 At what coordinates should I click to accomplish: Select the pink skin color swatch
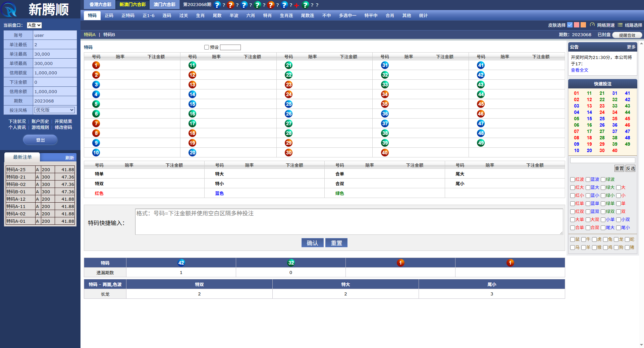tap(577, 25)
